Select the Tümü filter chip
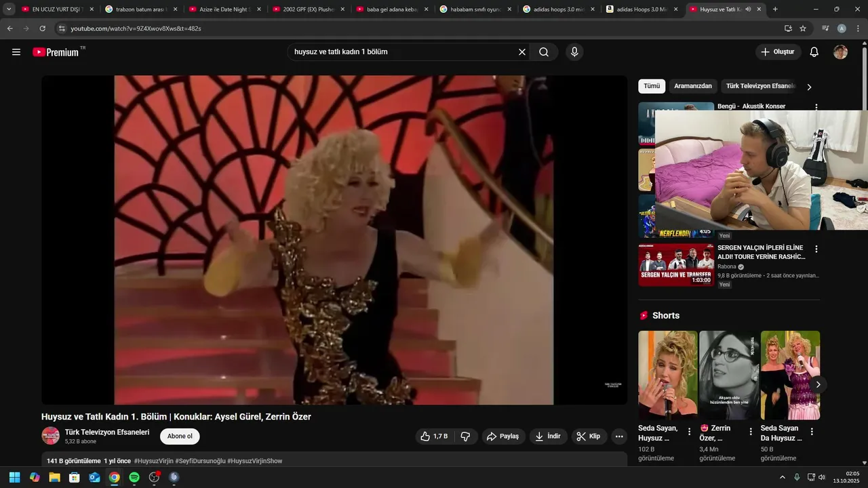868x488 pixels. pos(652,86)
